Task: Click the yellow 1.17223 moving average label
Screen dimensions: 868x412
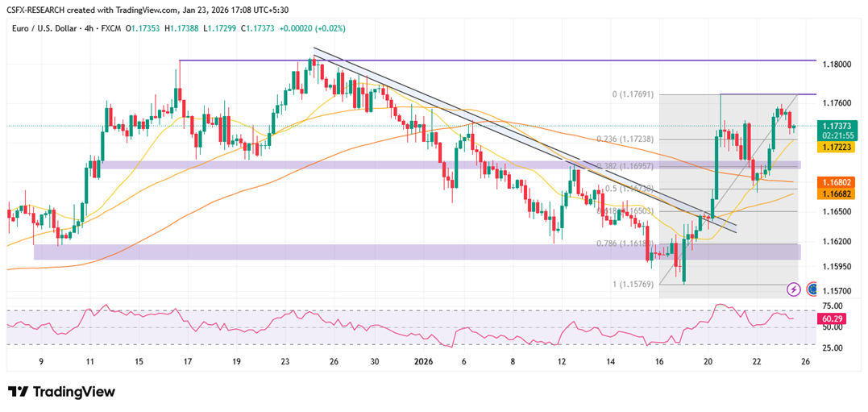Action: point(837,146)
